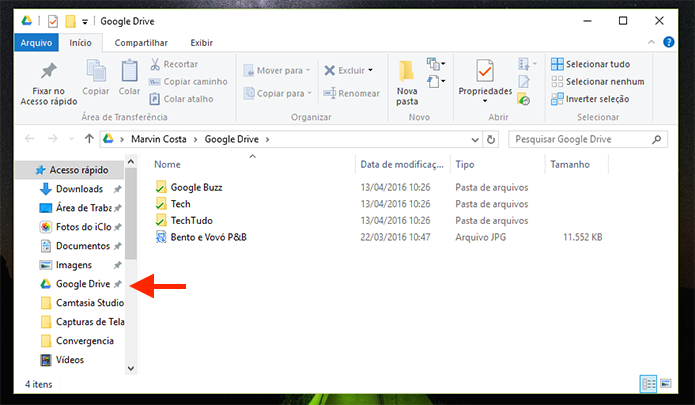Select Acesso rápido in navigation pane
The width and height of the screenshot is (695, 405).
70,170
